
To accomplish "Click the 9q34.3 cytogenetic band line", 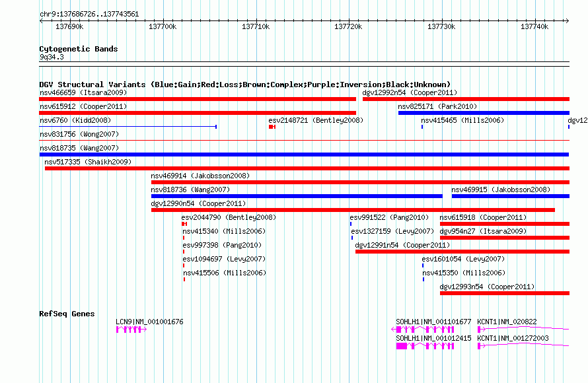I will click(x=305, y=64).
